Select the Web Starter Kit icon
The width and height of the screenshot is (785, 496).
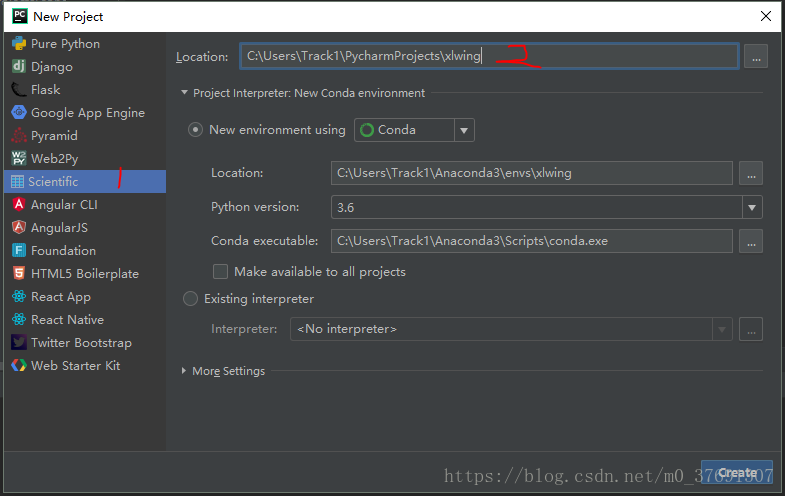(x=19, y=365)
